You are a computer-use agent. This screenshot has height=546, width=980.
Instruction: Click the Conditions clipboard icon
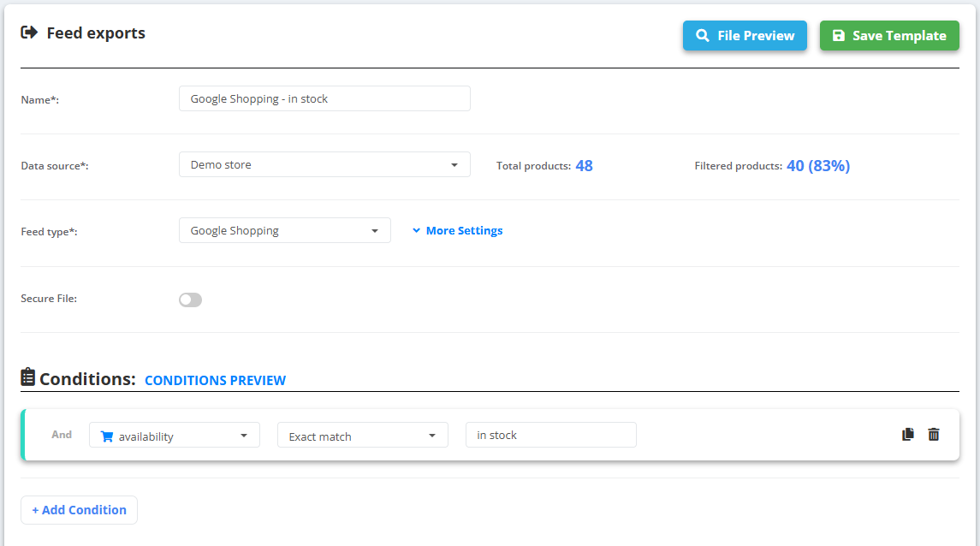[x=27, y=377]
